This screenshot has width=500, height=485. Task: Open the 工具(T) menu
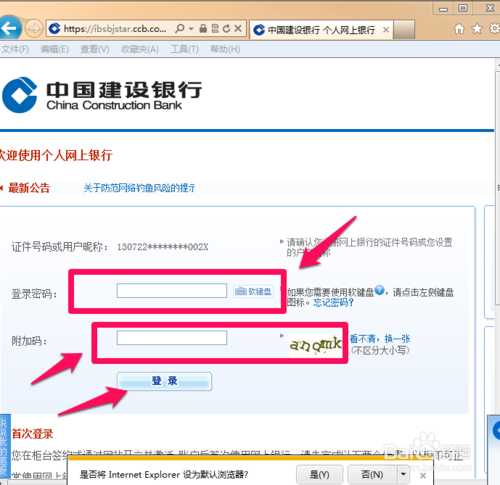pyautogui.click(x=184, y=49)
